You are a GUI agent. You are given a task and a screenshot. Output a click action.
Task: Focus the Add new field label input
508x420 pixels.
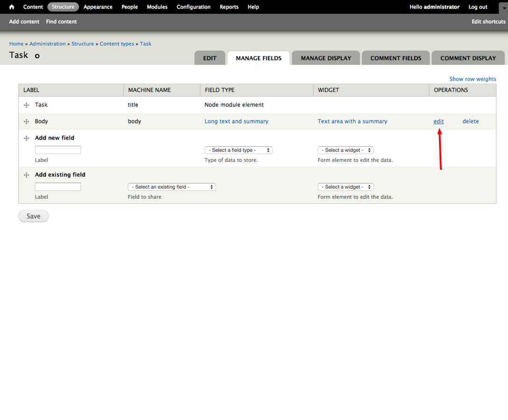58,150
